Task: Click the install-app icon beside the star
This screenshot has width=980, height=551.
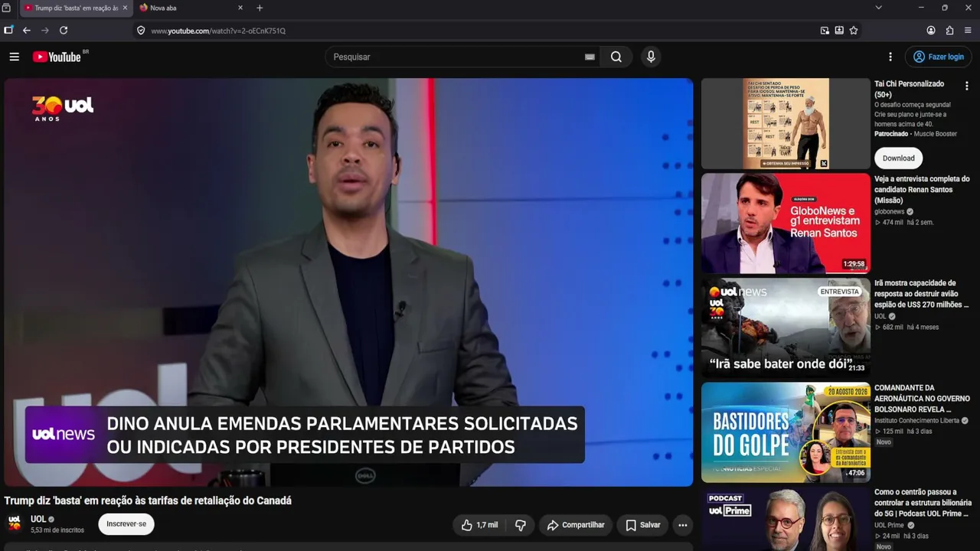Action: point(839,31)
